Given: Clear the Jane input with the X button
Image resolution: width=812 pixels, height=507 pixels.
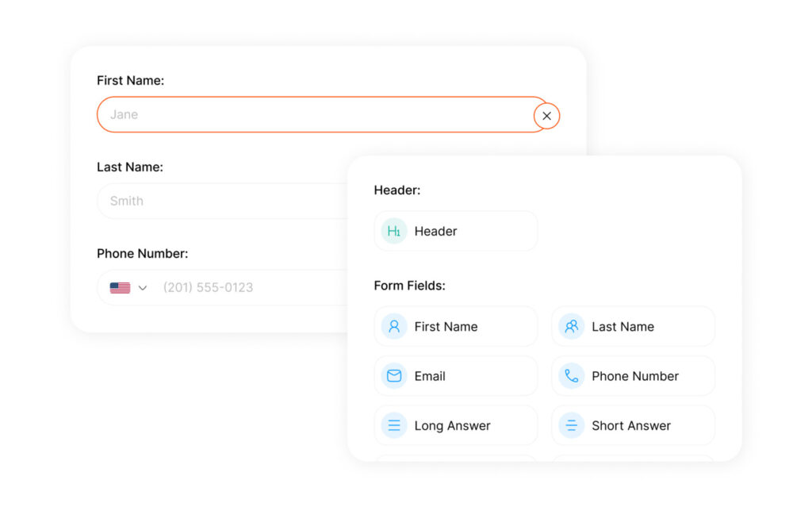Looking at the screenshot, I should [546, 115].
